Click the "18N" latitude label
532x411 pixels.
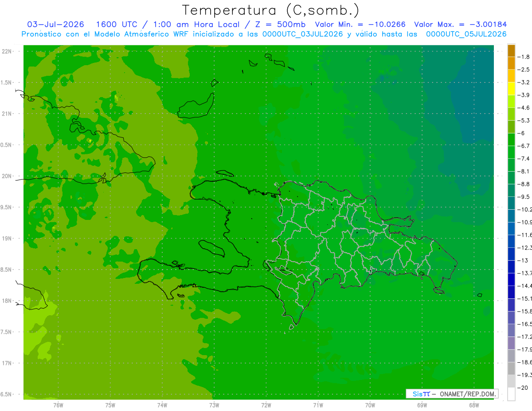point(7,301)
